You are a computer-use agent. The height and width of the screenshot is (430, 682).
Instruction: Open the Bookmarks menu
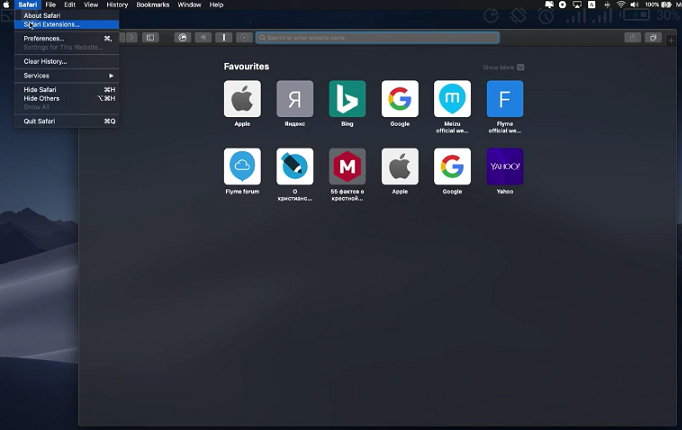click(x=153, y=5)
